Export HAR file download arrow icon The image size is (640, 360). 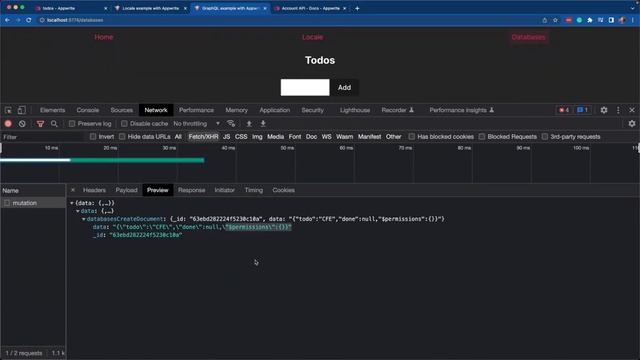[x=263, y=124]
